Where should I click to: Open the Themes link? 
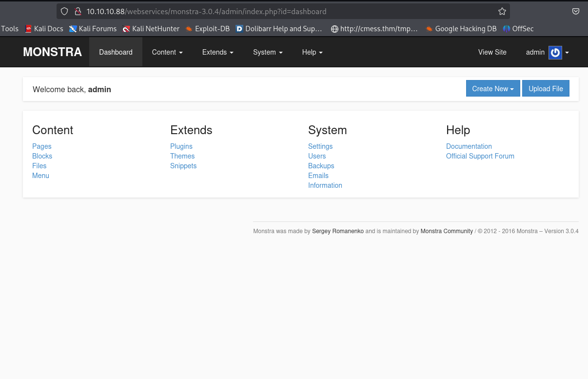tap(182, 156)
